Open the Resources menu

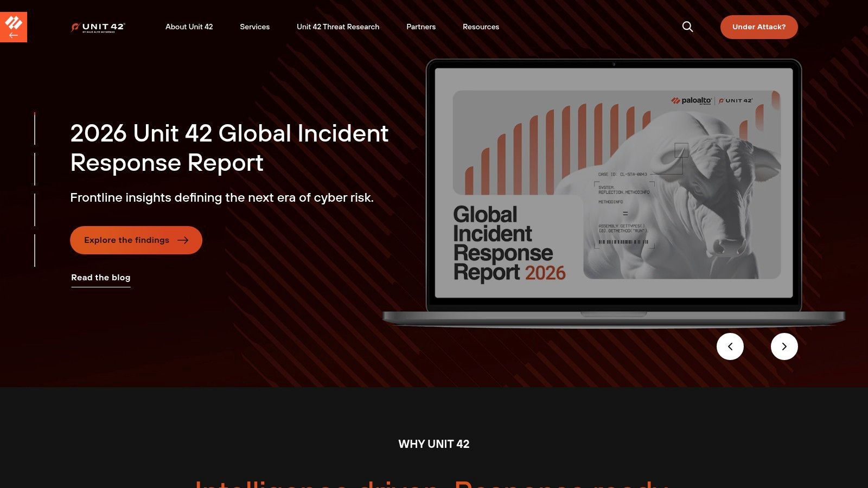pos(481,27)
